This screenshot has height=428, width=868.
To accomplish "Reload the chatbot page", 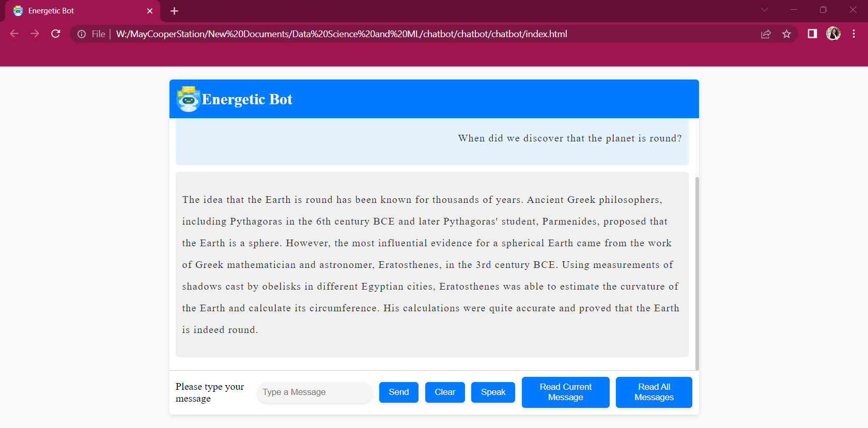I will tap(55, 34).
